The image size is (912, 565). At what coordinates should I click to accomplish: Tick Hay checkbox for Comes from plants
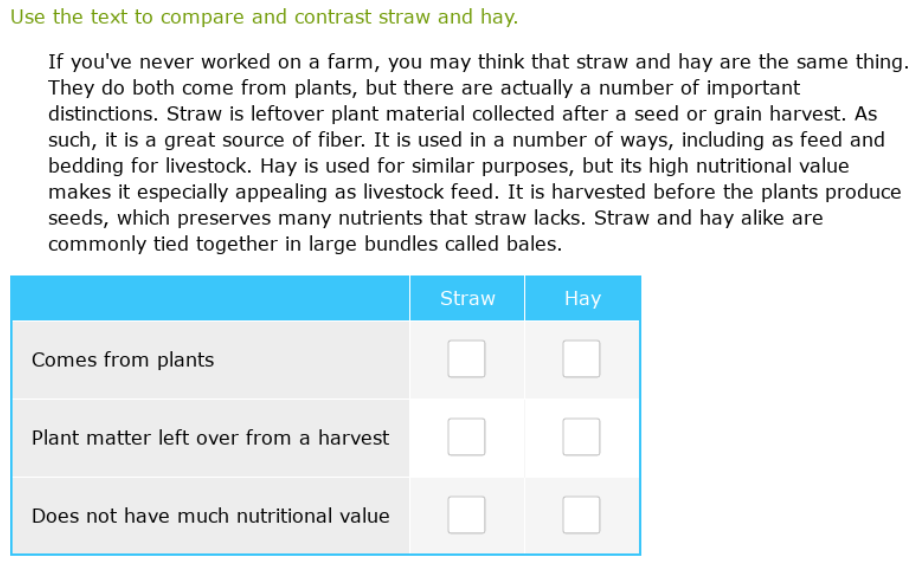click(581, 359)
